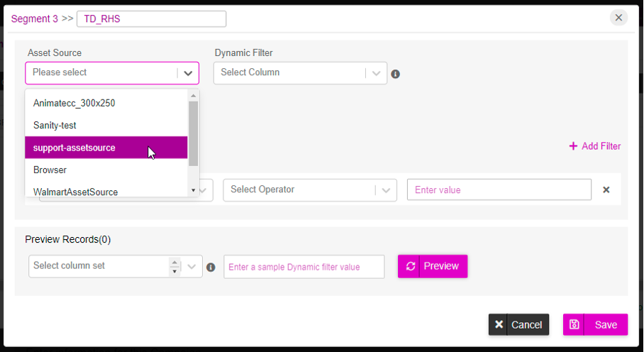Image resolution: width=644 pixels, height=352 pixels.
Task: Click the plus icon of Add Filter
Action: pos(573,146)
